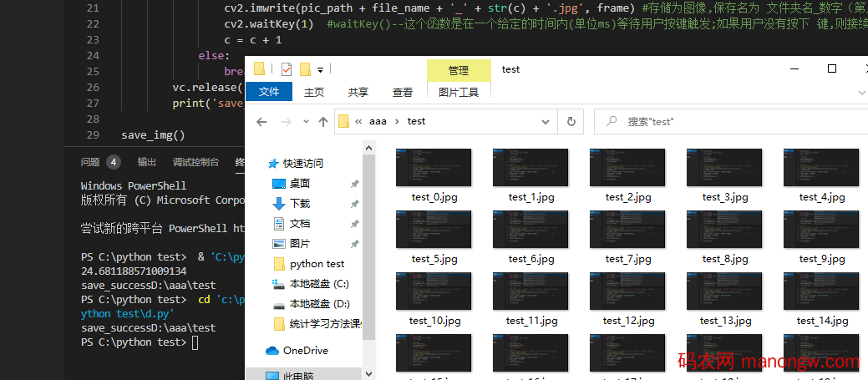868x380 pixels.
Task: Click the Back navigation arrow in Explorer
Action: [261, 122]
